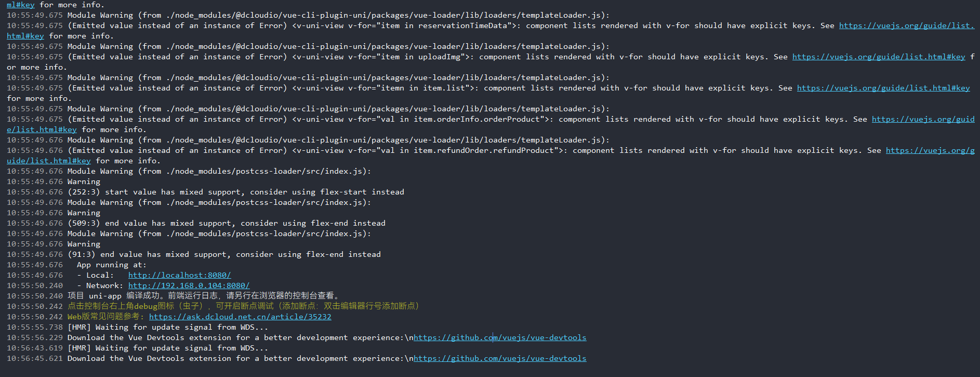Click the yellow debug breakpoint hint line
The height and width of the screenshot is (377, 980).
point(243,306)
